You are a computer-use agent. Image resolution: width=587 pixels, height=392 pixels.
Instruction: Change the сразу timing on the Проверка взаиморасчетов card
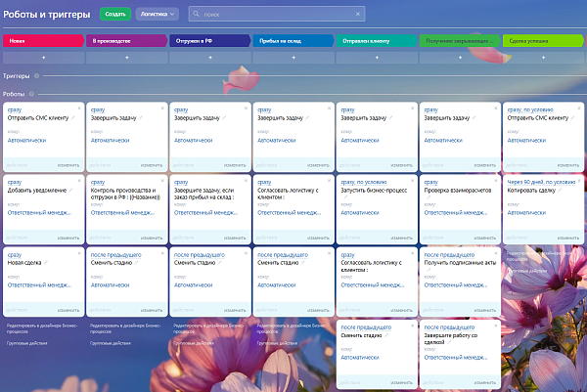(x=430, y=182)
